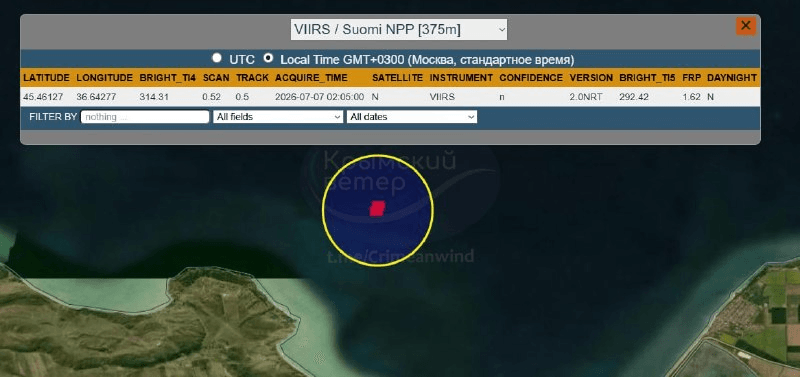Viewport: 800px width, 377px height.
Task: Sort by LONGITUDE column header
Action: (105, 78)
